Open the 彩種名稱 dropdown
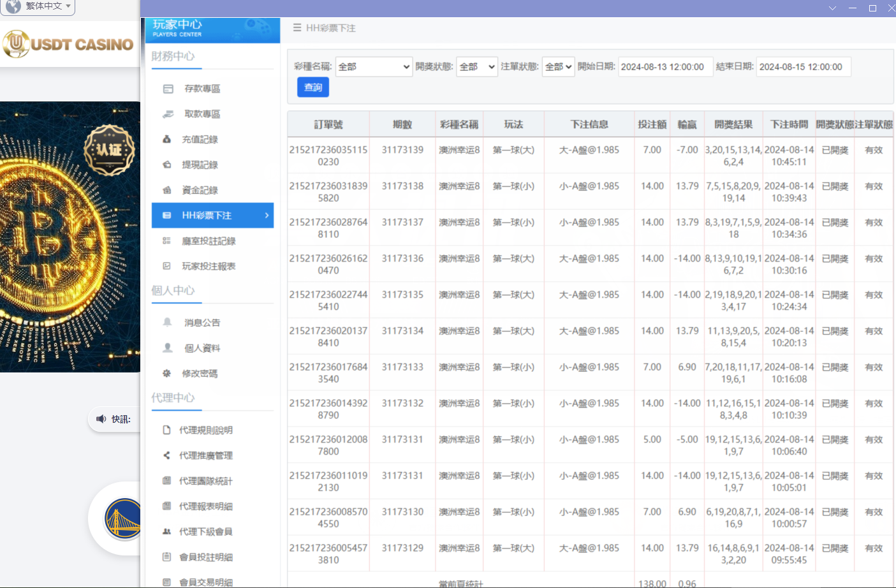The height and width of the screenshot is (588, 896). [x=374, y=66]
